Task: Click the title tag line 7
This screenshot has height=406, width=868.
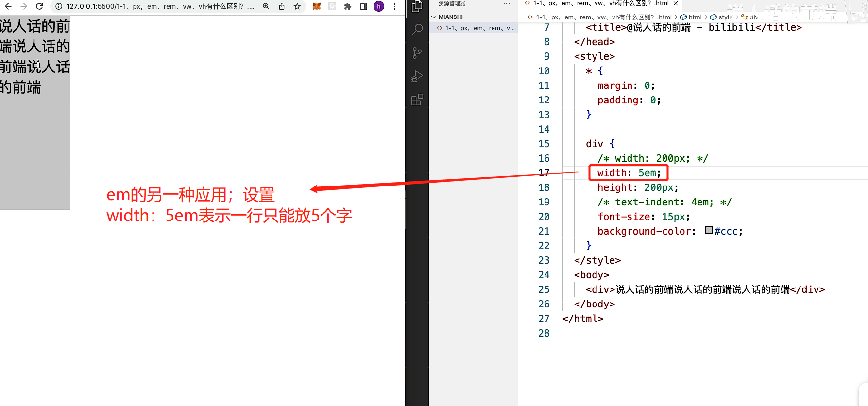Action: (x=694, y=27)
